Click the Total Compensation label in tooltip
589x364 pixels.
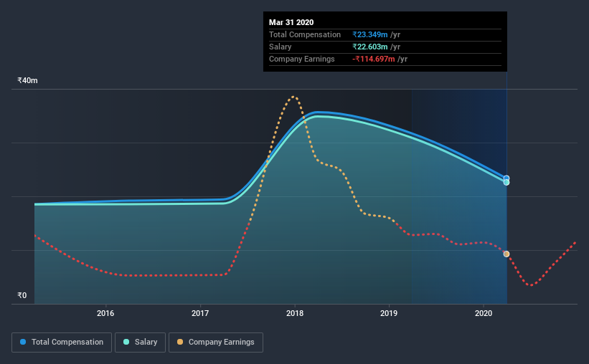pos(305,34)
